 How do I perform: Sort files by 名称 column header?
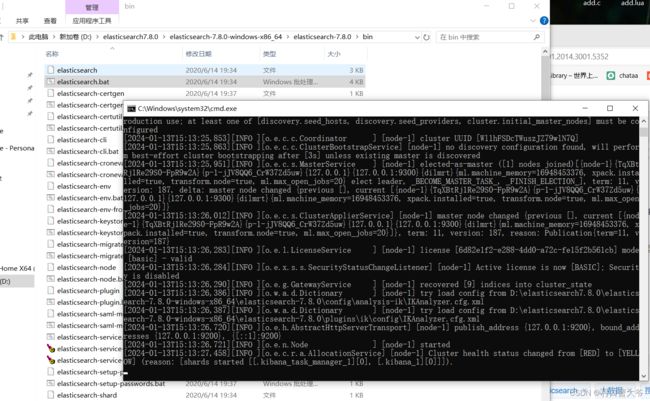tap(52, 53)
